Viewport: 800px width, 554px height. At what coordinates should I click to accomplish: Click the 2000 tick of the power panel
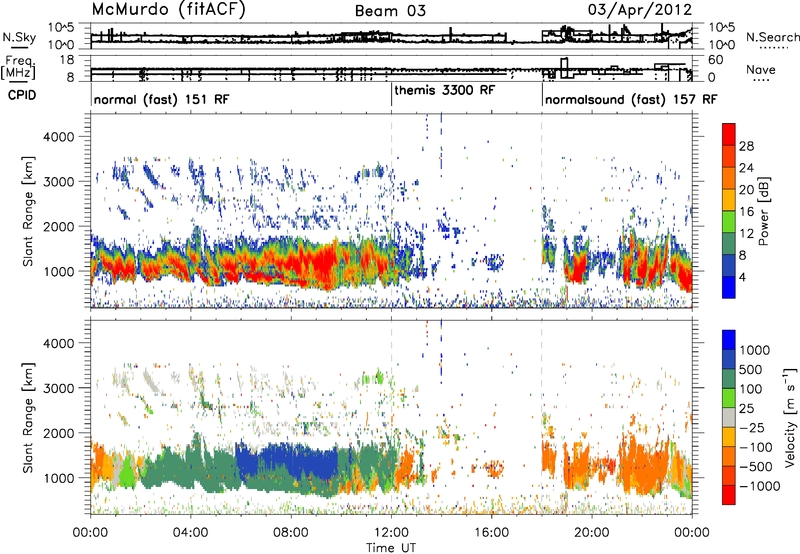(x=58, y=226)
